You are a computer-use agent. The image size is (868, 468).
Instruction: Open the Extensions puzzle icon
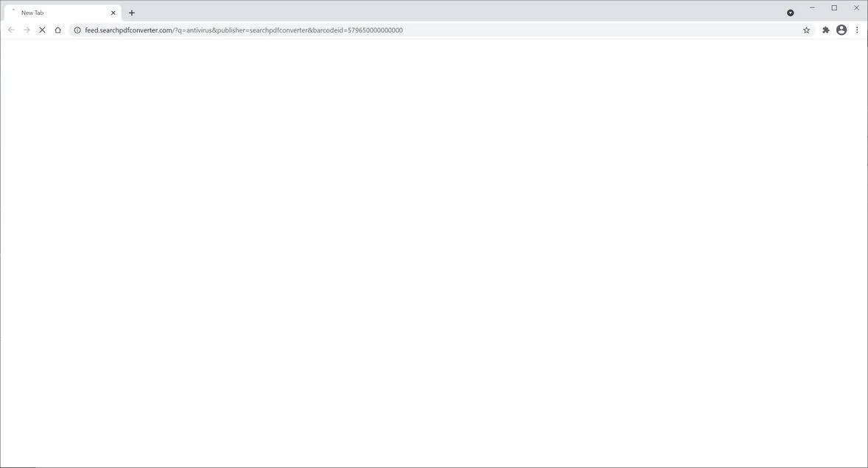(825, 30)
